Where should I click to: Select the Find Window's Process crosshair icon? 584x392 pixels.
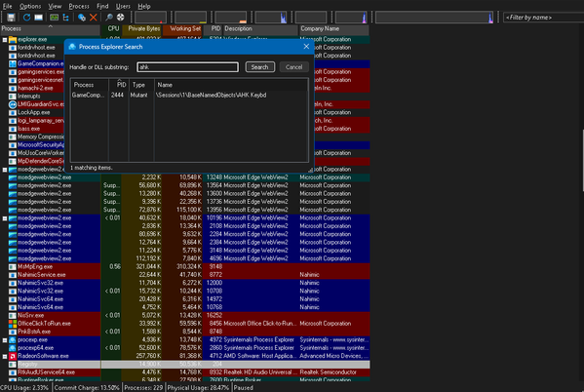120,18
